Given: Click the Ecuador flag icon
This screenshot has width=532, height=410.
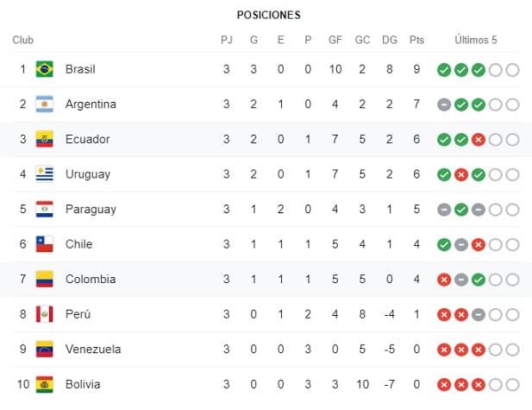Looking at the screenshot, I should 44,139.
